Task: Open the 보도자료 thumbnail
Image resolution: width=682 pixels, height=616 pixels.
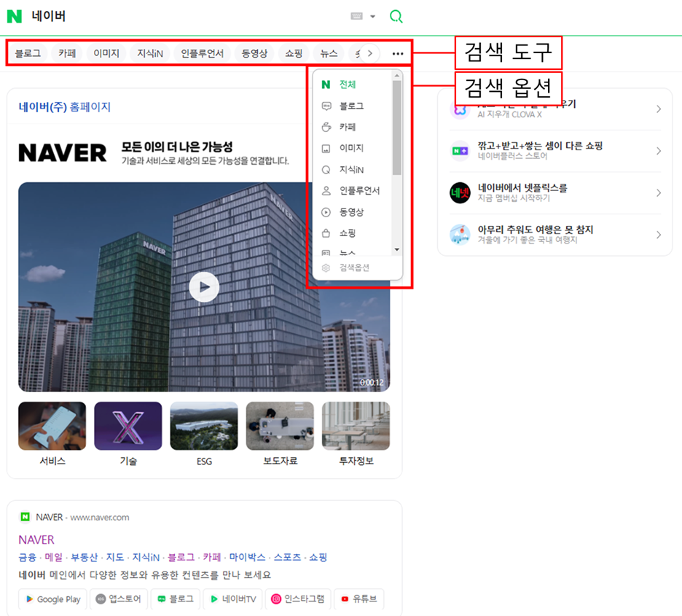Action: click(280, 426)
